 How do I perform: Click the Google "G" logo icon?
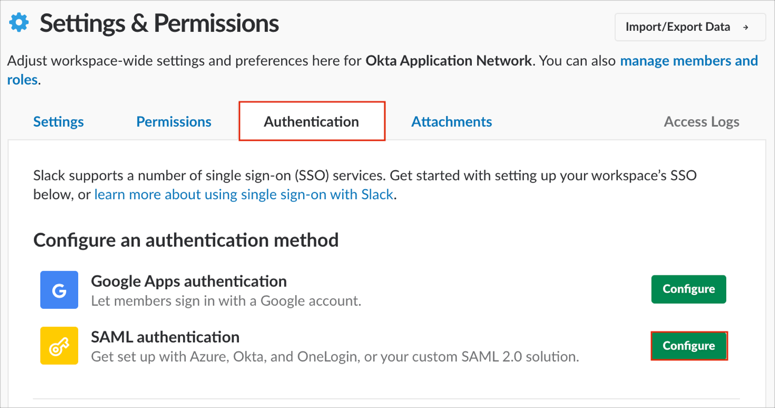point(59,290)
